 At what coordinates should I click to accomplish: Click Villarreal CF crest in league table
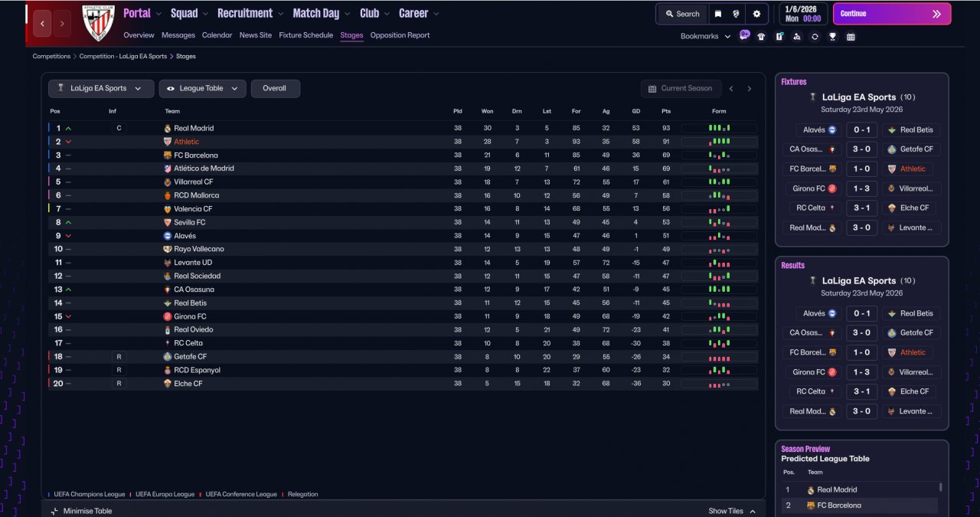[168, 182]
